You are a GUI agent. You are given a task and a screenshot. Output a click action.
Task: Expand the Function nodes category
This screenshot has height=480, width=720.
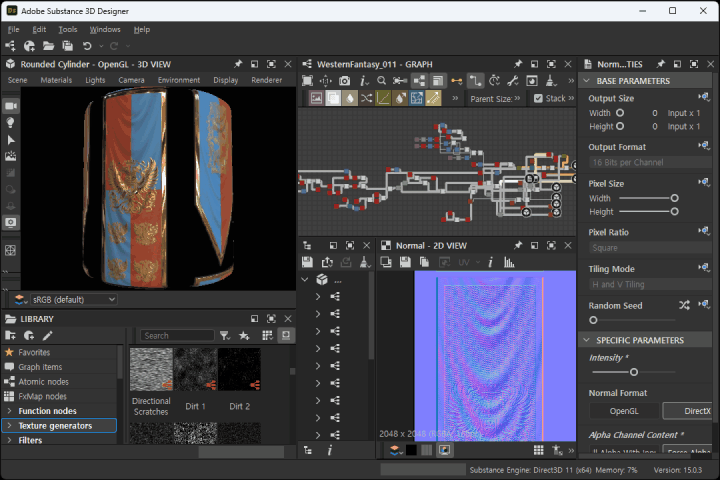[x=9, y=411]
